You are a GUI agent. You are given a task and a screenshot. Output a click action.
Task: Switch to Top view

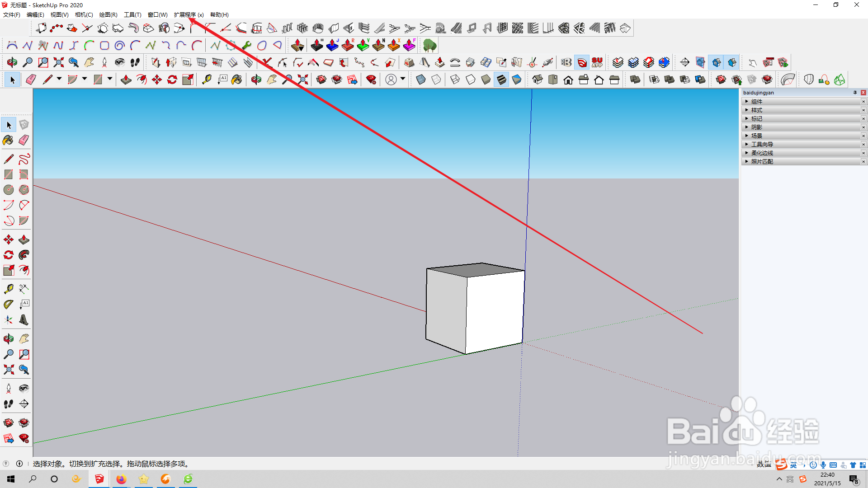553,80
